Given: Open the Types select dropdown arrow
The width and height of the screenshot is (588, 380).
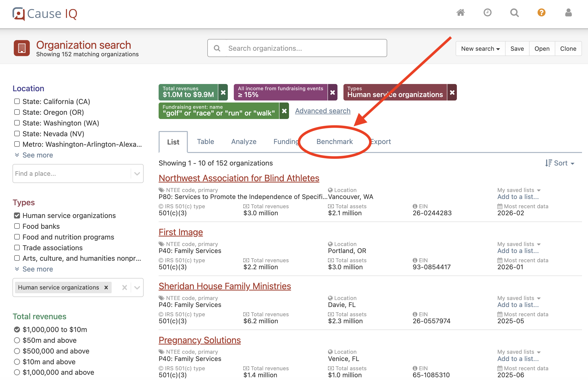Looking at the screenshot, I should (x=137, y=287).
